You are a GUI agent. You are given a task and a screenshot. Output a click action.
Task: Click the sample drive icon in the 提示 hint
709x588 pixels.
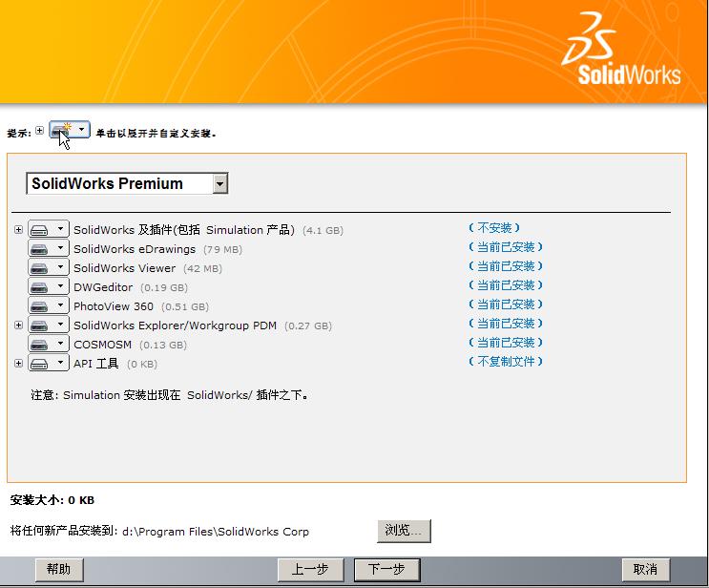60,131
